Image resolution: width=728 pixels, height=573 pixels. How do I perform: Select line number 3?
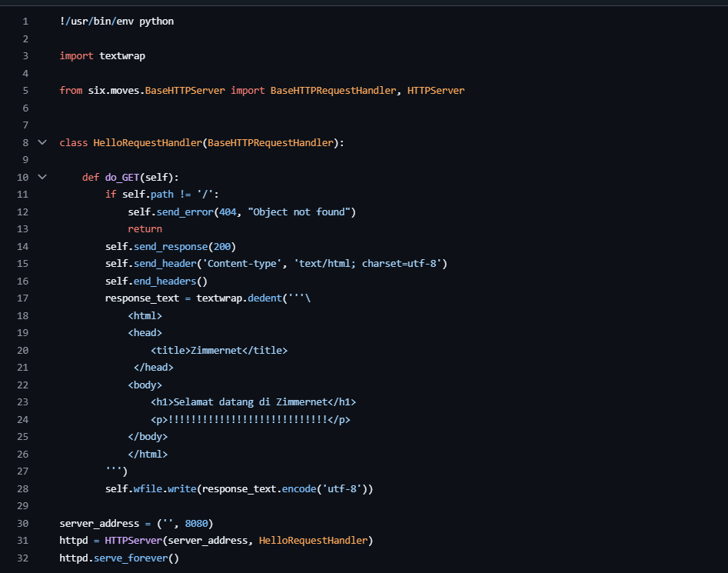point(25,56)
